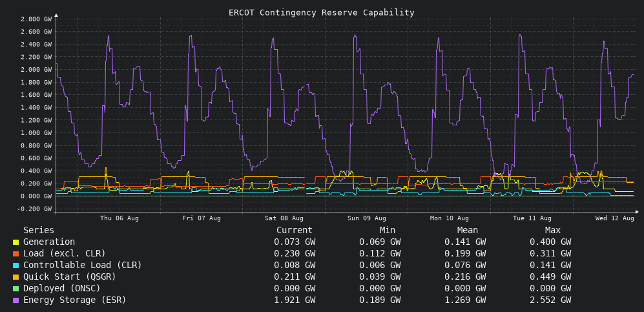Click the Series column header
The image size is (644, 312).
tap(39, 231)
